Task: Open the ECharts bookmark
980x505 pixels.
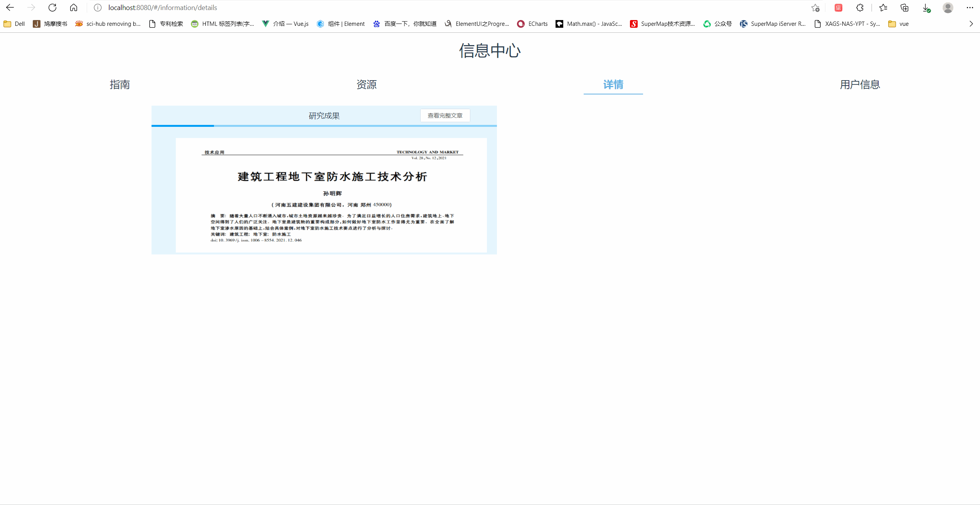Action: pos(532,24)
